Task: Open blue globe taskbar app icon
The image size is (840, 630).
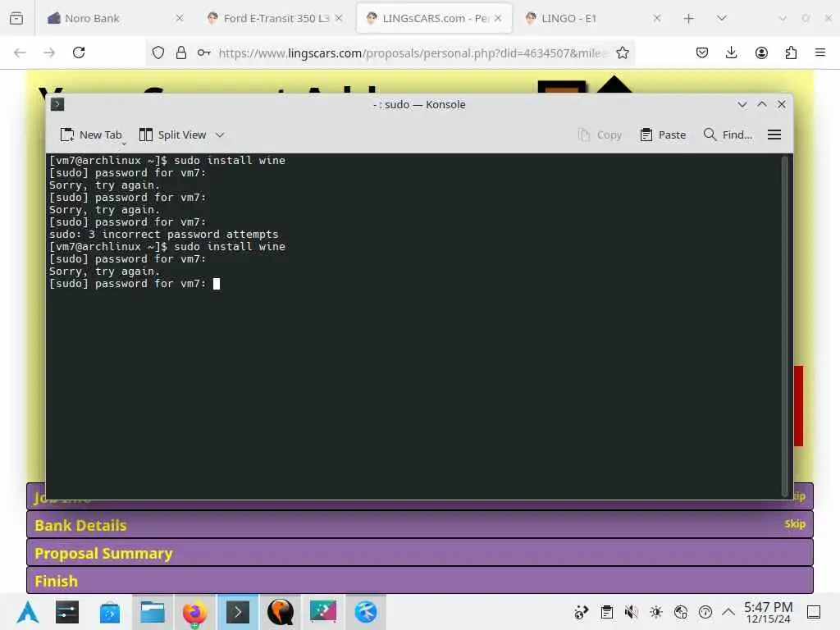Action: [x=365, y=612]
